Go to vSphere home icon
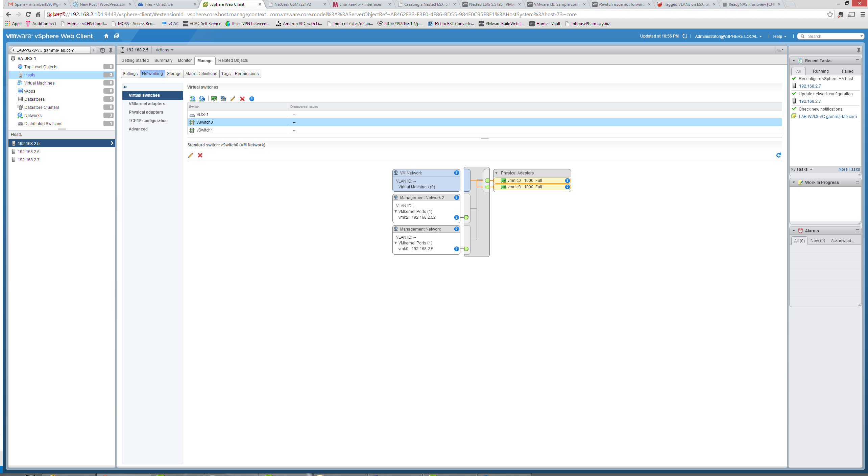Image resolution: width=868 pixels, height=476 pixels. tap(106, 36)
